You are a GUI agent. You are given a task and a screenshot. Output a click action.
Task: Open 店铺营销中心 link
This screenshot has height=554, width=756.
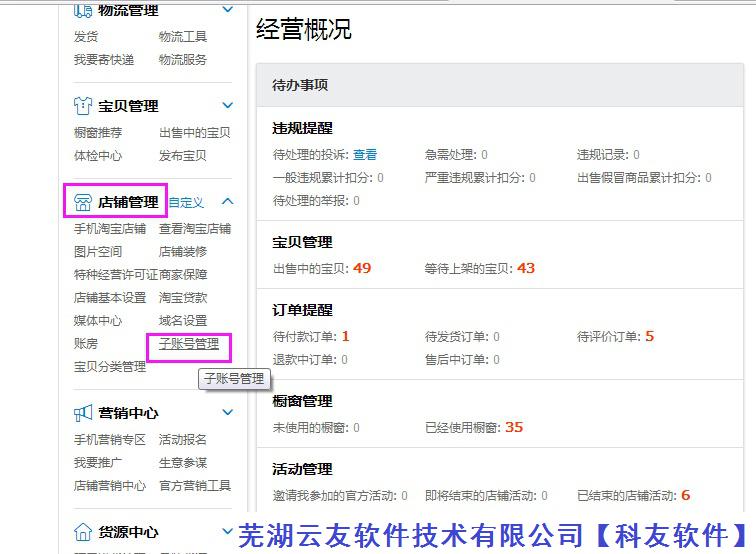[x=110, y=486]
